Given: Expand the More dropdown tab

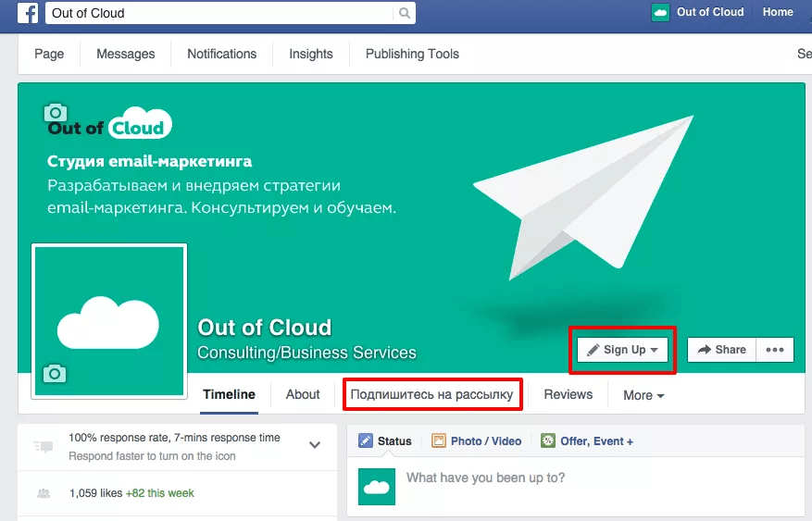Looking at the screenshot, I should click(x=643, y=395).
